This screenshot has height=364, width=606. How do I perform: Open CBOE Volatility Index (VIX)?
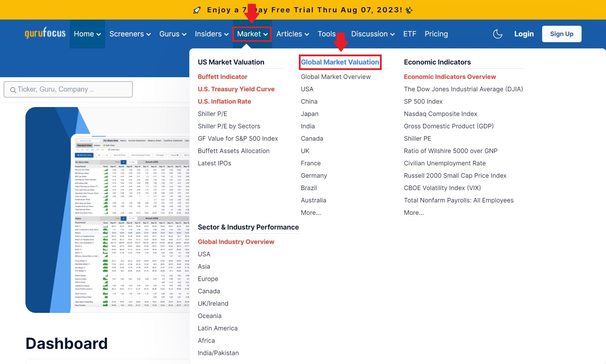(x=442, y=188)
